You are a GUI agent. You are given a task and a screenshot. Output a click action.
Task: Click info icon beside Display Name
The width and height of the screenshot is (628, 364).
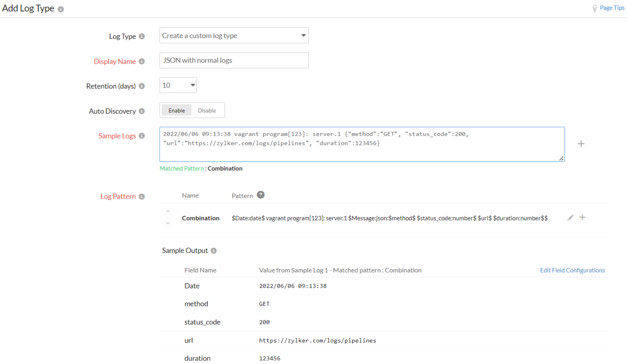(142, 61)
